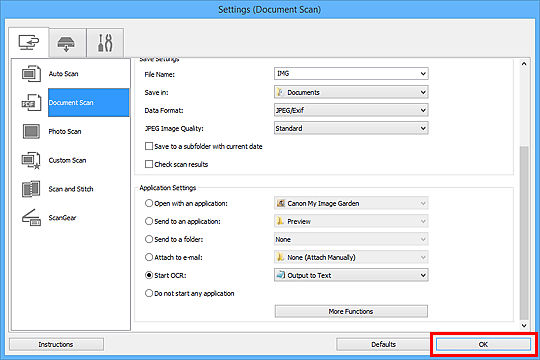Click the Application Settings group label
Viewport: 540px width, 360px height.
tap(168, 188)
